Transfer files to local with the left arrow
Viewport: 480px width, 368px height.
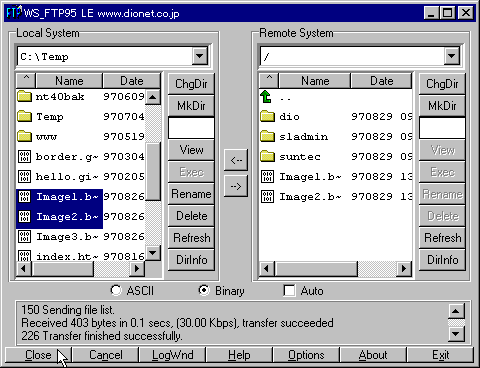(236, 160)
